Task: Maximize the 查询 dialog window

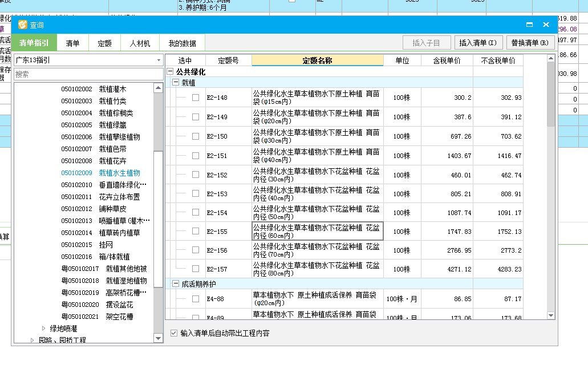Action: pos(529,25)
